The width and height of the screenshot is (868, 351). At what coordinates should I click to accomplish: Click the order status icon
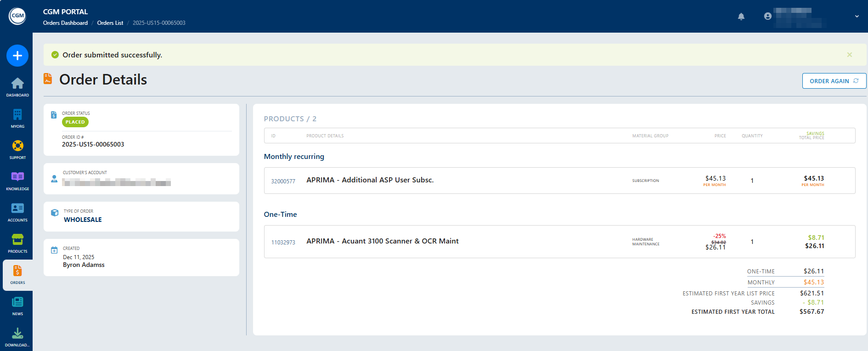coord(54,115)
